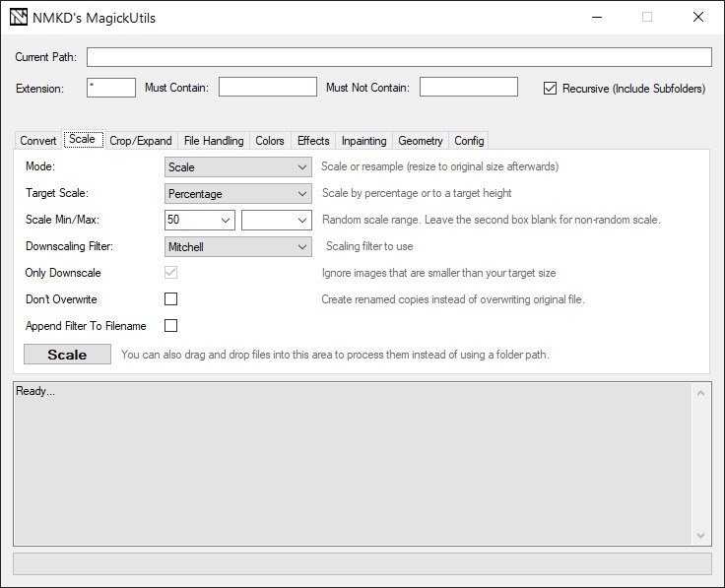The image size is (725, 588).
Task: Enable the Don't Overwrite checkbox
Action: tap(170, 299)
